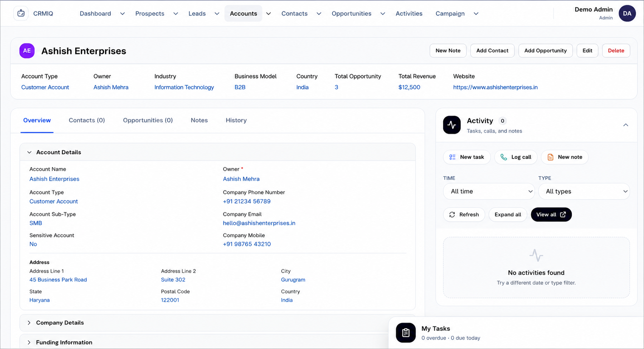Open the Accounts dropdown chevron

(x=268, y=14)
